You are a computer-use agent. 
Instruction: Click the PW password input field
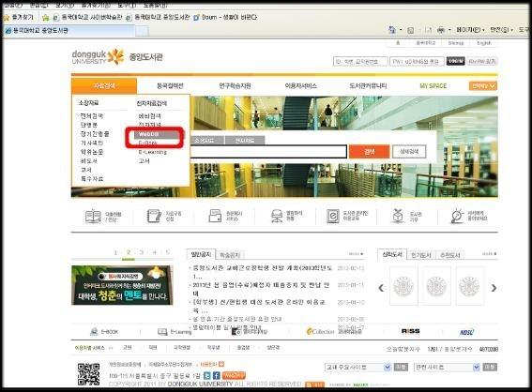[417, 61]
